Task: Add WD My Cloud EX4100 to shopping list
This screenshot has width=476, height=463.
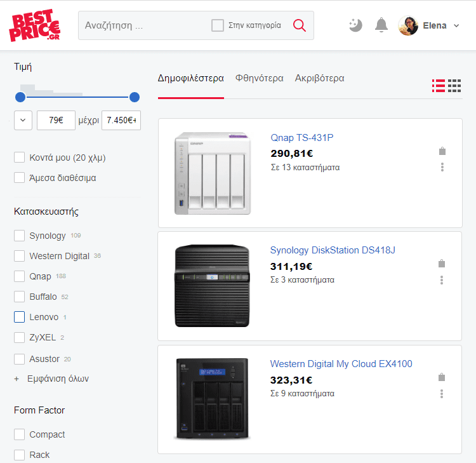Action: [442, 377]
